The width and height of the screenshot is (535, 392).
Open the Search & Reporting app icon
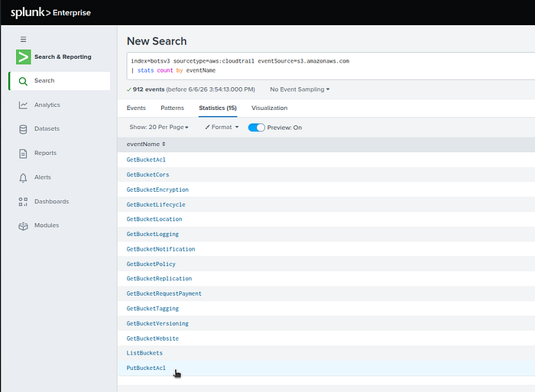(x=23, y=57)
